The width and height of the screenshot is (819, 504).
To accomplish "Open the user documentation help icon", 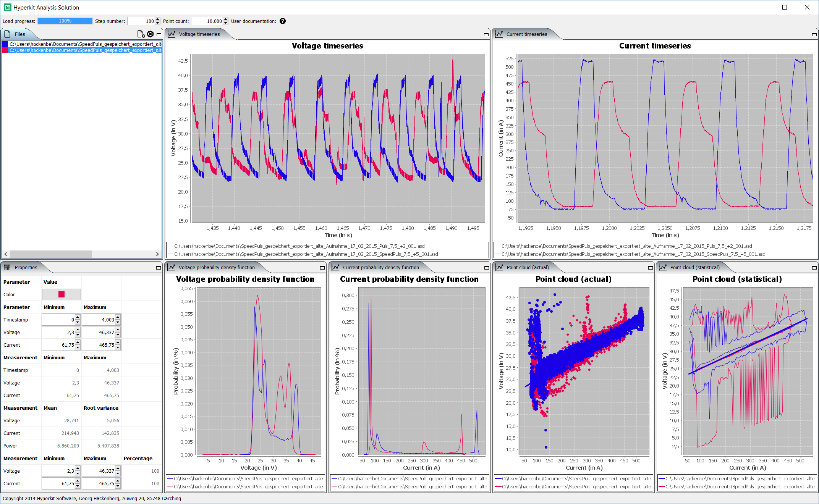I will point(283,21).
